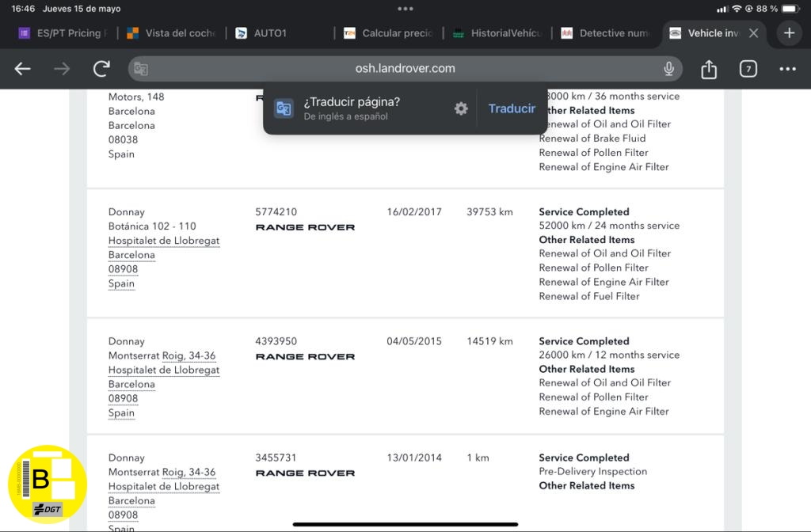
Task: Tap the 52000 km / 24 months service line
Action: pos(609,226)
